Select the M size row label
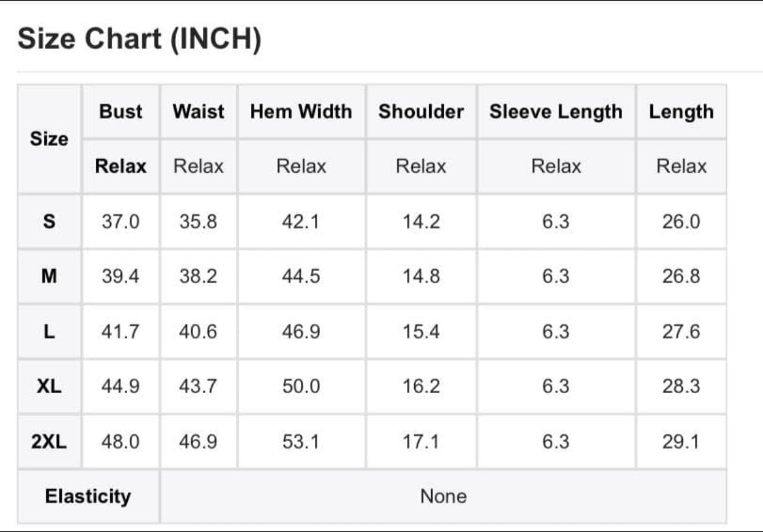The height and width of the screenshot is (532, 763). point(49,276)
